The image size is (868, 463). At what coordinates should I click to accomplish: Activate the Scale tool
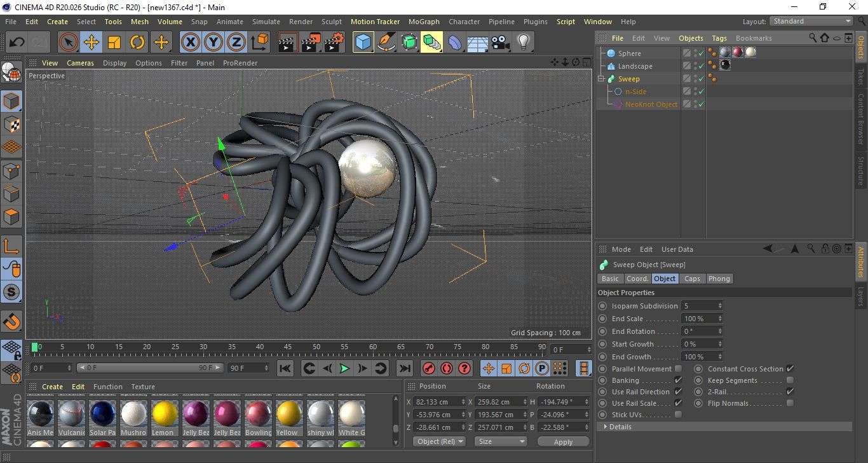coord(114,43)
